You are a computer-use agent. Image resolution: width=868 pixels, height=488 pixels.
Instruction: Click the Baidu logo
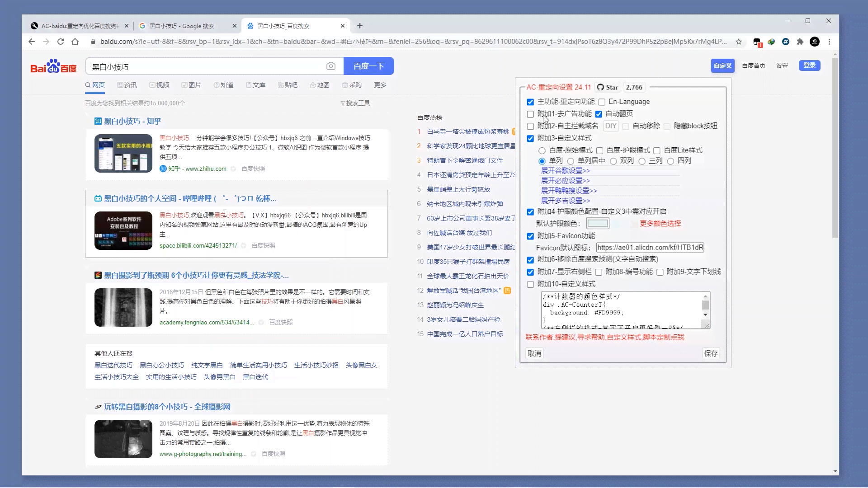coord(53,66)
